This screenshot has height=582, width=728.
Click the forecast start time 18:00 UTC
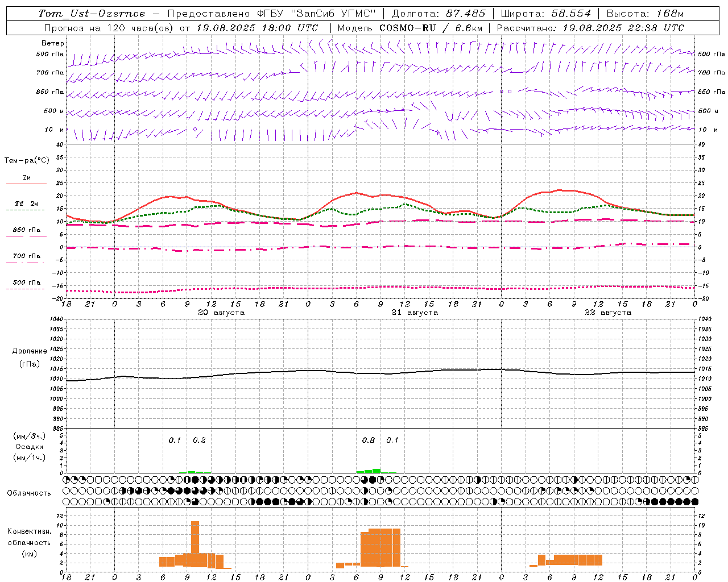289,28
